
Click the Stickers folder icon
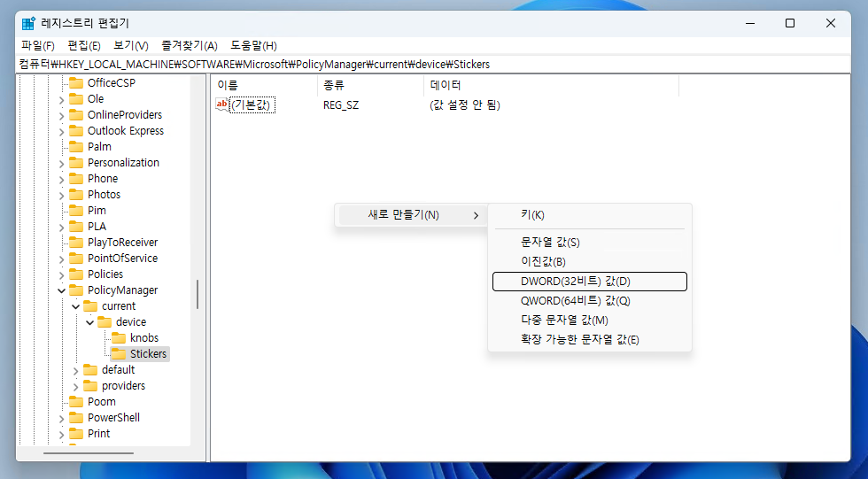119,354
